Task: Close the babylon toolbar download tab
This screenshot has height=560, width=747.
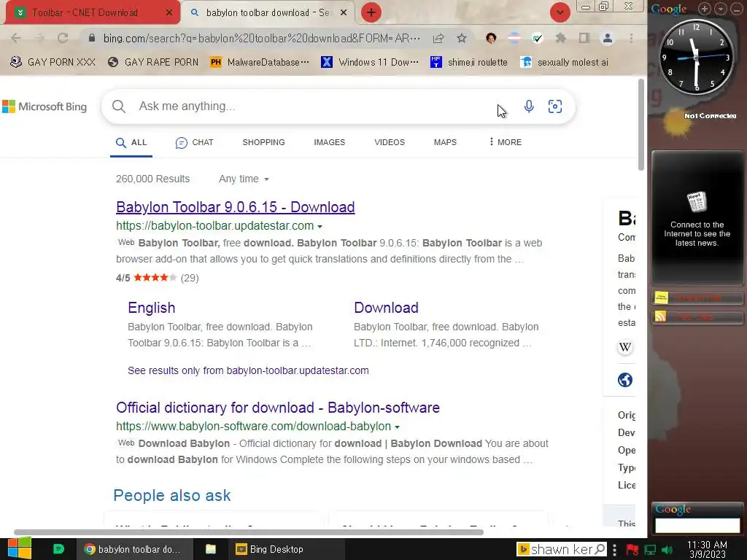Action: [344, 13]
